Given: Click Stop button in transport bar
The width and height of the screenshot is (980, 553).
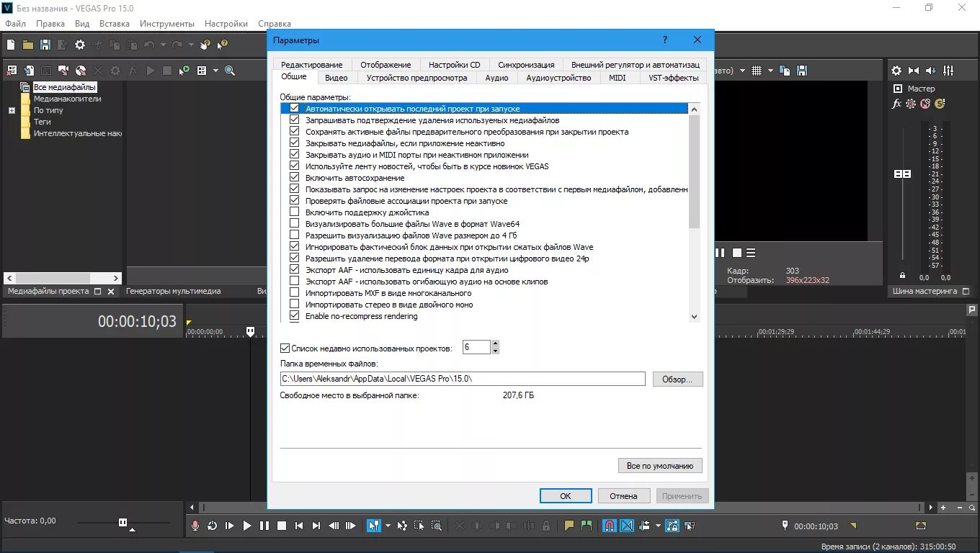Looking at the screenshot, I should (x=281, y=526).
